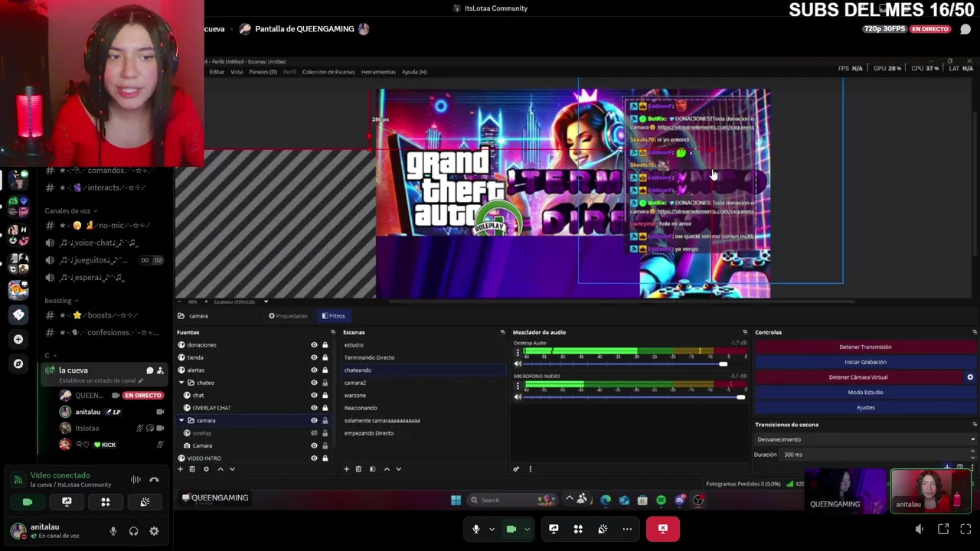980x551 pixels.
Task: Open Filtros for camara source
Action: point(333,316)
